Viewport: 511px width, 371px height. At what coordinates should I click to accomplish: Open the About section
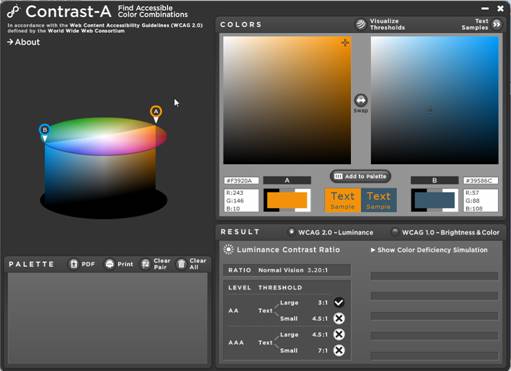click(23, 42)
